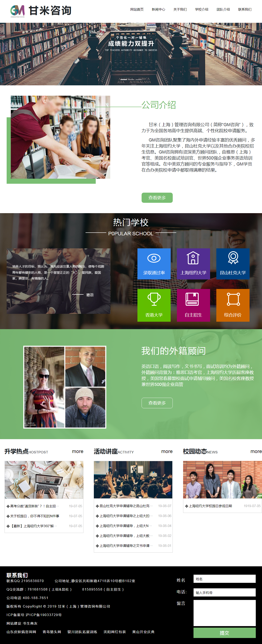
Task: Go to 网站首页 in the navigation
Action: [137, 10]
